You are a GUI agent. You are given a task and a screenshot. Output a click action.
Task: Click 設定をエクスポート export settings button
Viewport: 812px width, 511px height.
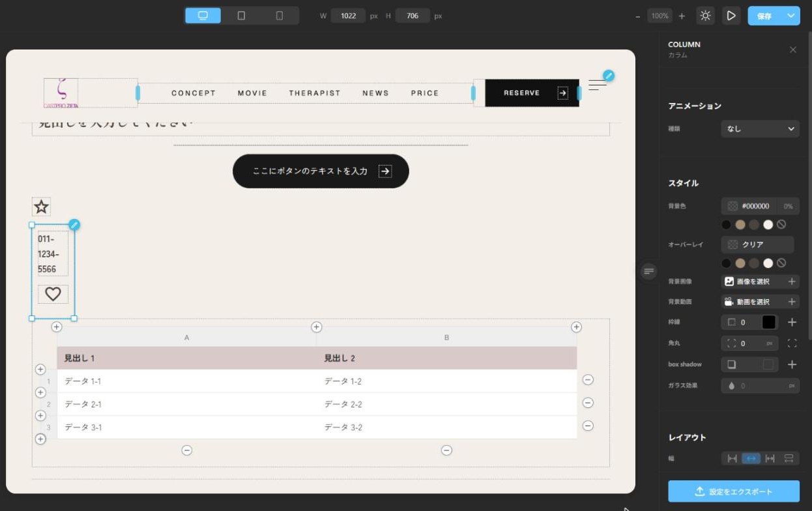pos(734,491)
